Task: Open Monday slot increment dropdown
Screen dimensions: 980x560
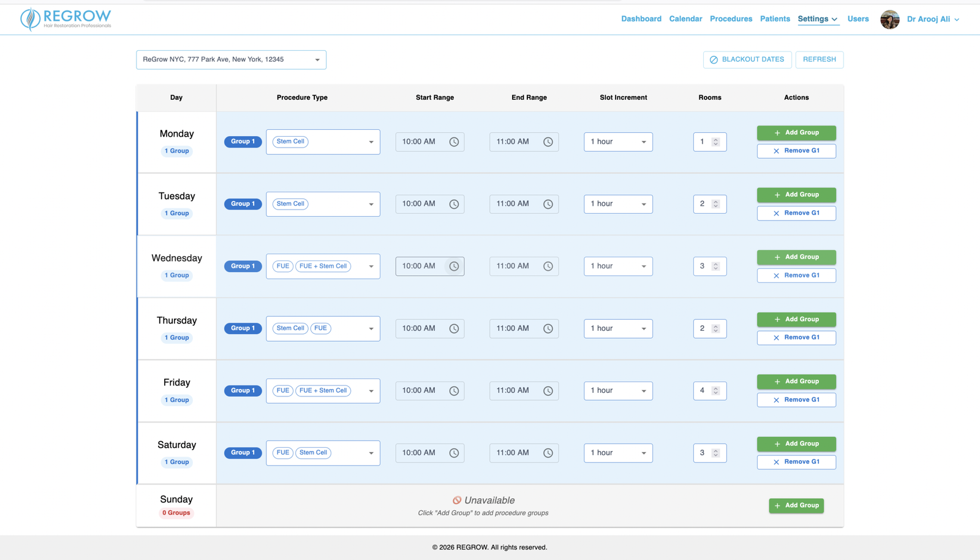Action: click(x=618, y=142)
